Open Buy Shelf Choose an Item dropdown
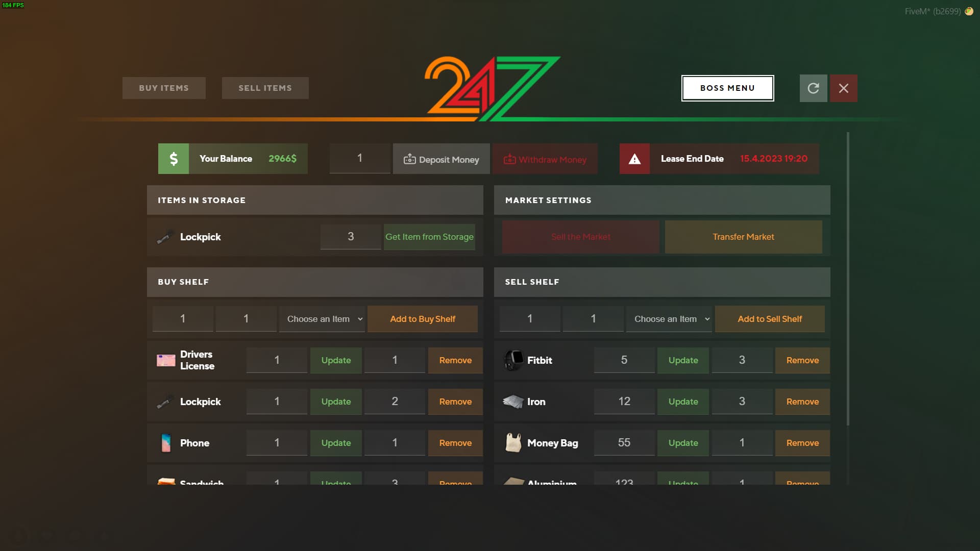The width and height of the screenshot is (980, 551). click(x=322, y=319)
